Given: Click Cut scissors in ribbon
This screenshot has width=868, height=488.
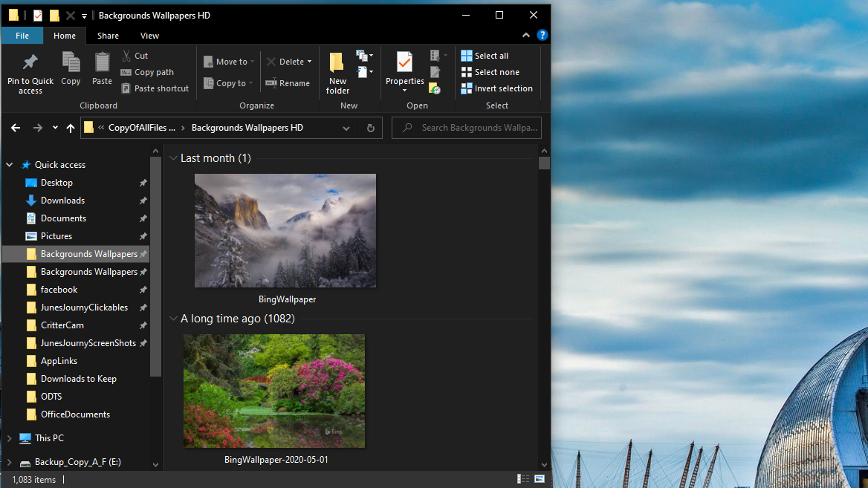Looking at the screenshot, I should click(x=127, y=55).
